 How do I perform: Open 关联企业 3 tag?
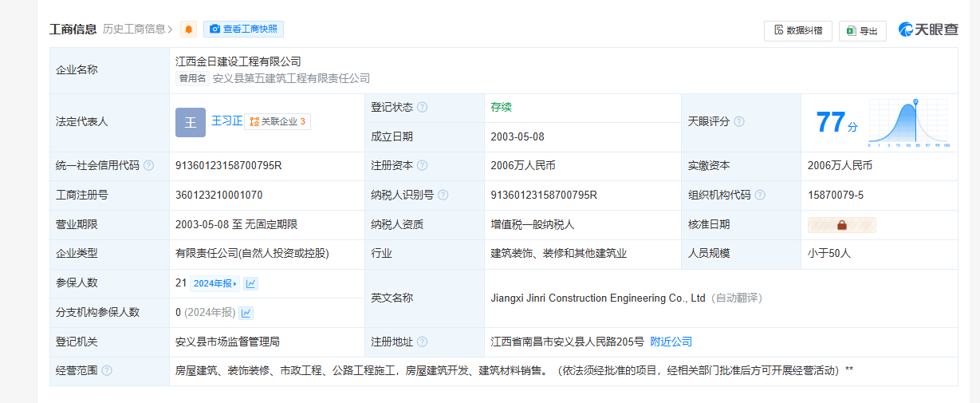277,121
